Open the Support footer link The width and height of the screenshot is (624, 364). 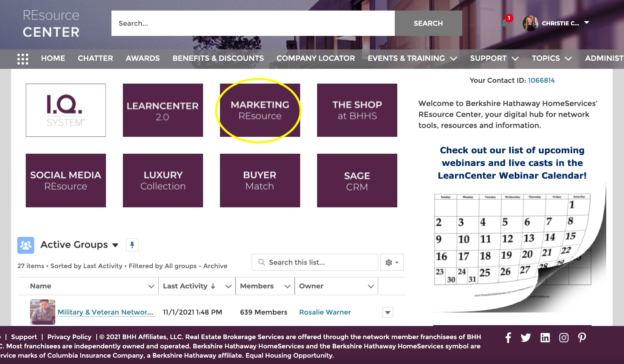[24, 337]
